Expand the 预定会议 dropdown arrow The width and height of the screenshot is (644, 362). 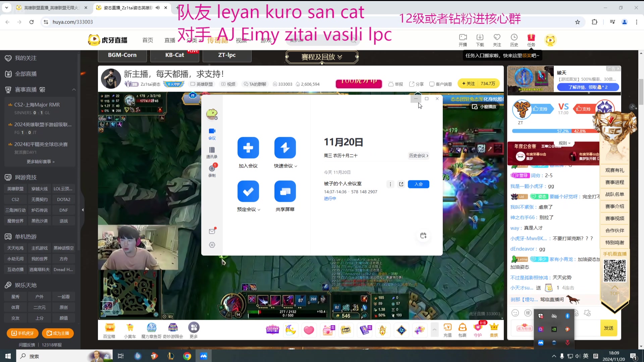tap(259, 210)
